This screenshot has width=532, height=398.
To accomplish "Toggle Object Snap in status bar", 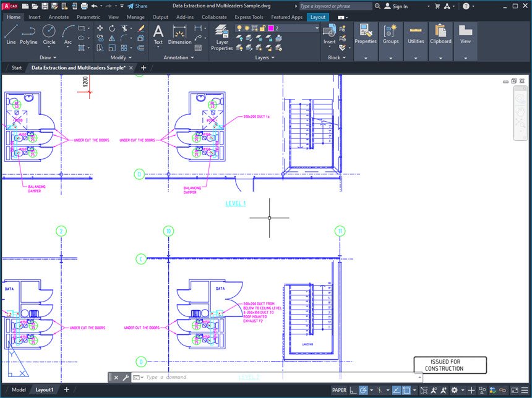I will coord(406,390).
